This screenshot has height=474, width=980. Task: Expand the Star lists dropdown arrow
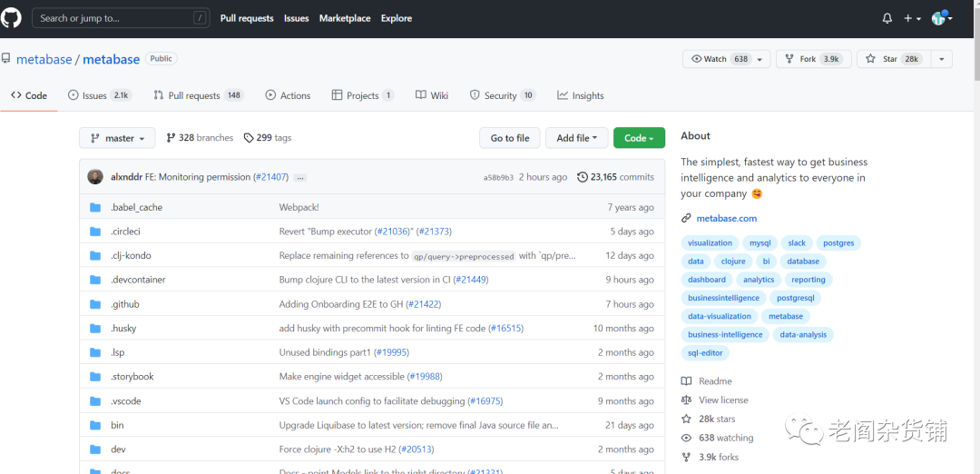click(x=942, y=59)
